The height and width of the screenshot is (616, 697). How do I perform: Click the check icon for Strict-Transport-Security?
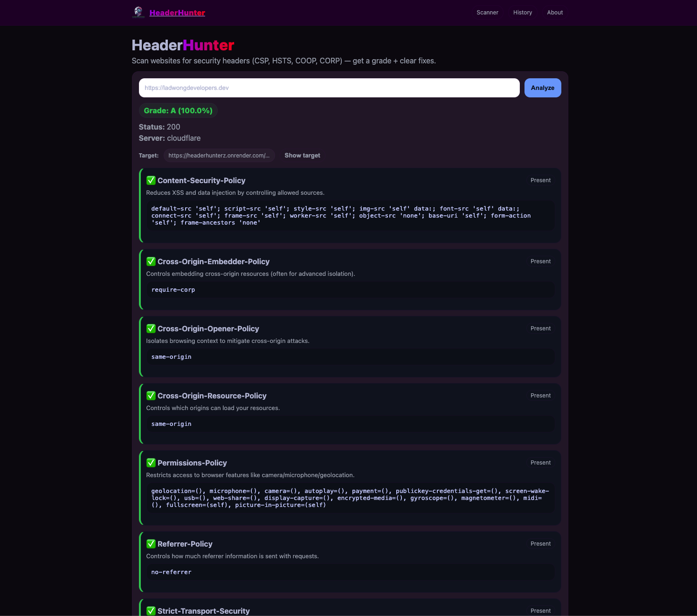click(151, 610)
